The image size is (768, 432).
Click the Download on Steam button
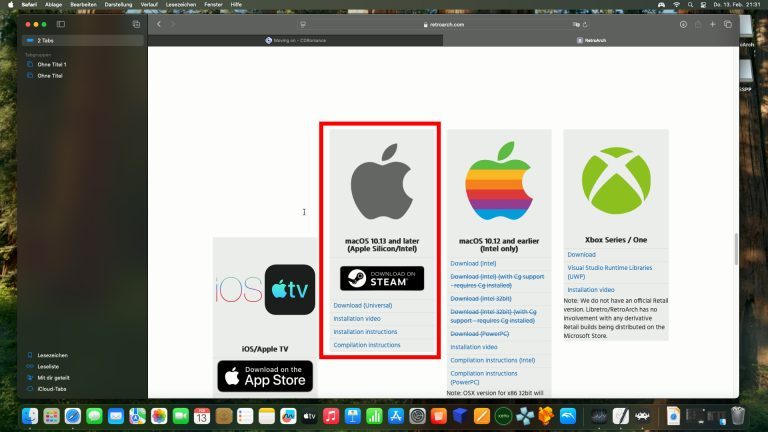point(382,278)
